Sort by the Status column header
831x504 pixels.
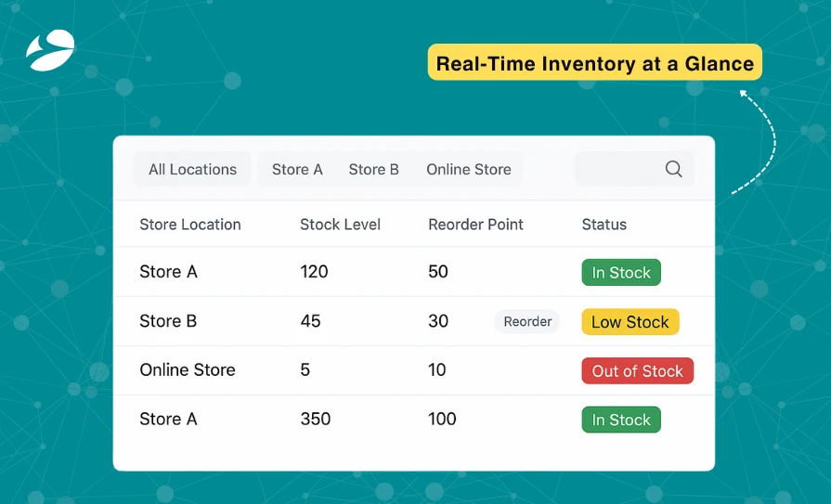tap(604, 225)
